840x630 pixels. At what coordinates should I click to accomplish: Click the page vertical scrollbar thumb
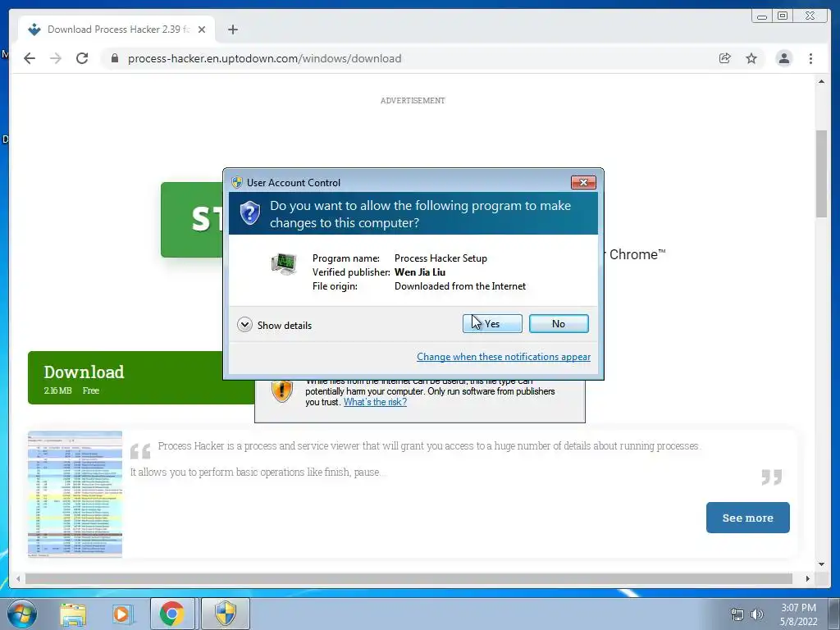[821, 174]
